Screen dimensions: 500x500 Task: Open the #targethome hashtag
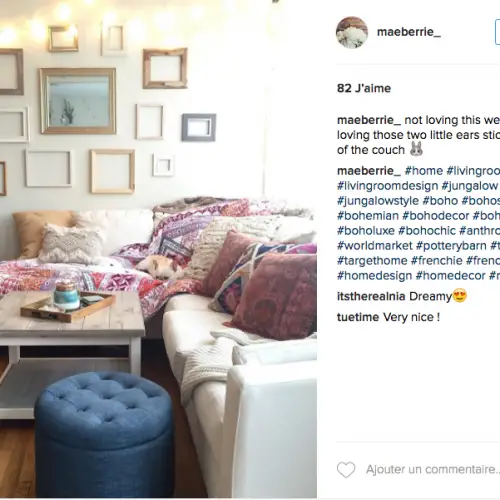click(372, 261)
